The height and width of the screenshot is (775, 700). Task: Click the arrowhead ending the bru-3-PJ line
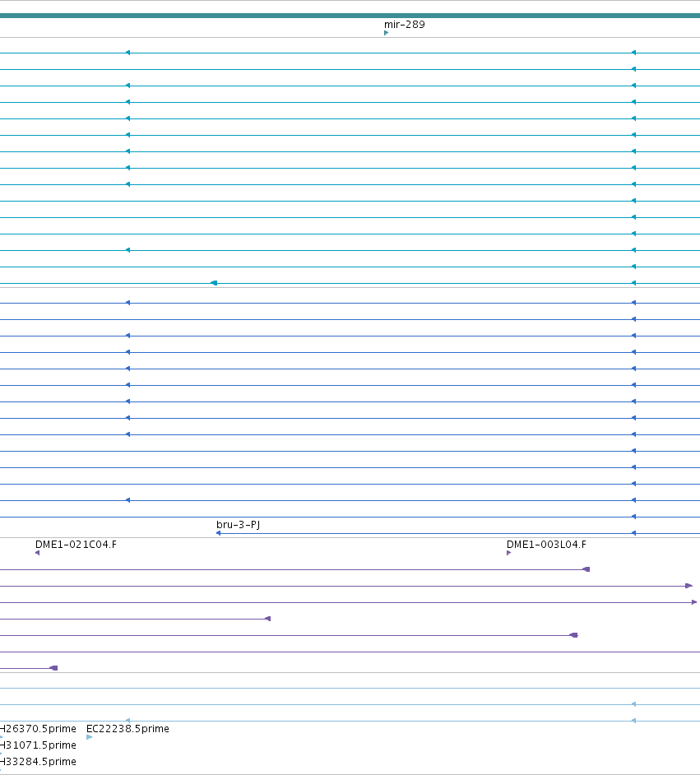coord(218,533)
